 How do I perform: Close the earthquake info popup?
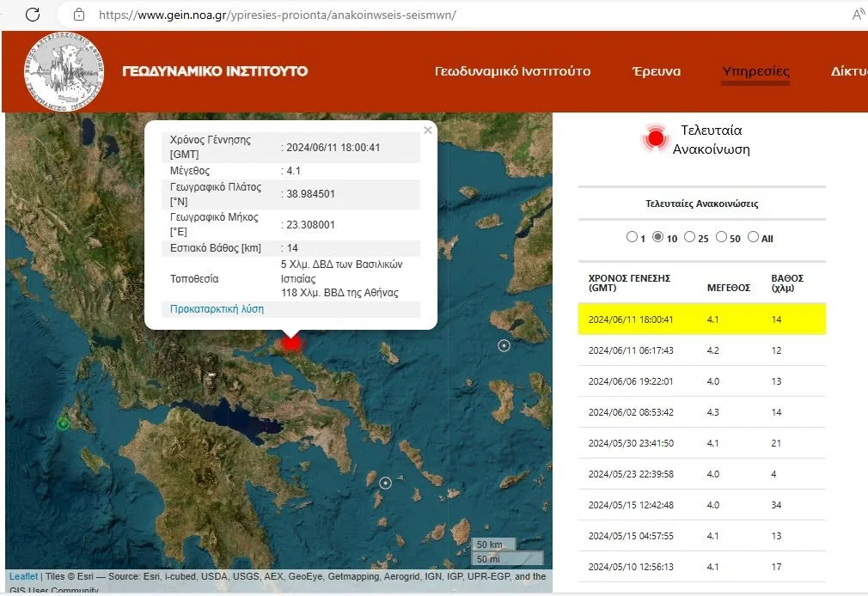coord(427,130)
